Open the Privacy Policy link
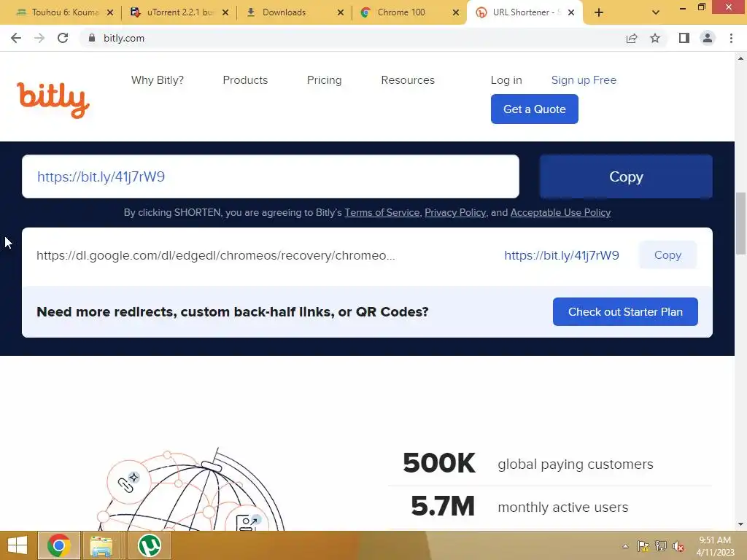 pyautogui.click(x=455, y=212)
